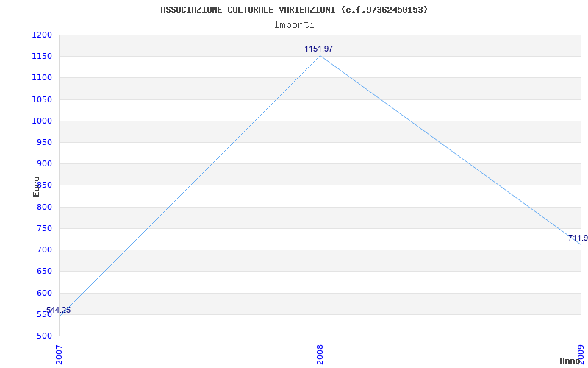Click the 800 y-axis value
Screen dimensions: 588x368
point(44,207)
